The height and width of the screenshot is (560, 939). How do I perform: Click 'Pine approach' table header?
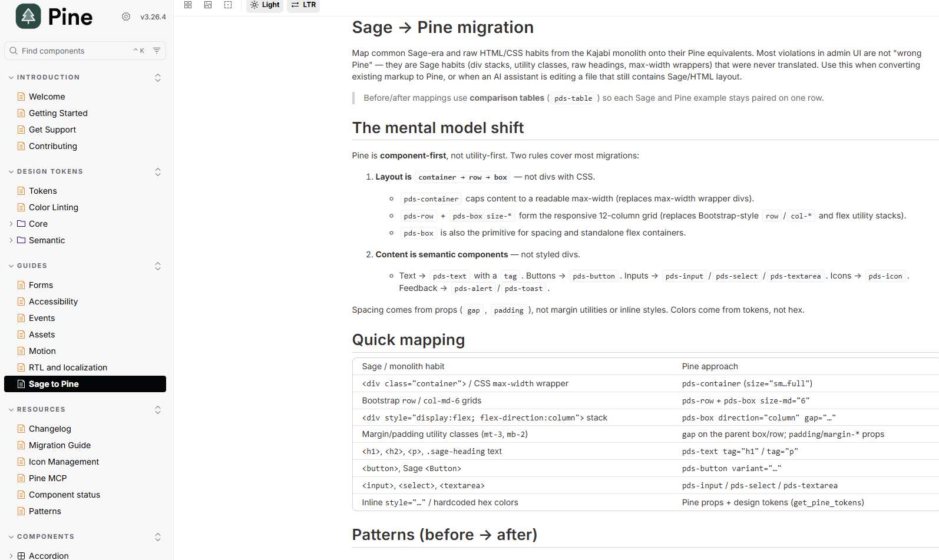(x=710, y=366)
